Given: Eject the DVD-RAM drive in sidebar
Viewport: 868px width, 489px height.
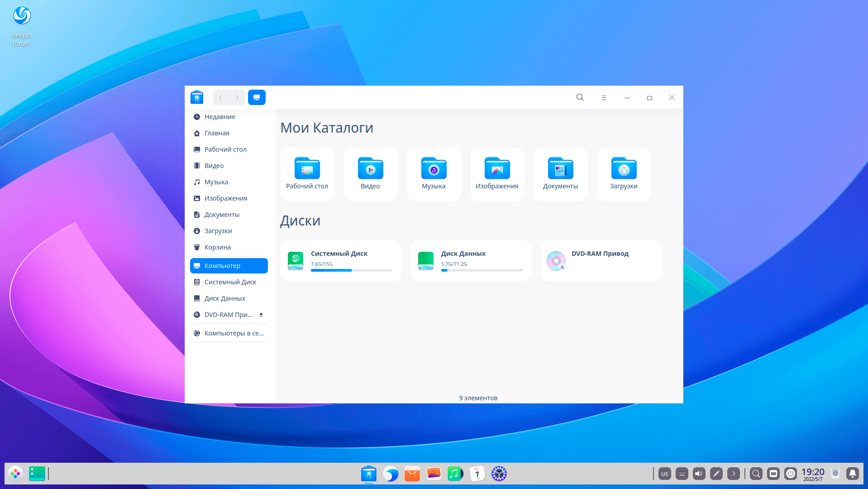Looking at the screenshot, I should 261,314.
